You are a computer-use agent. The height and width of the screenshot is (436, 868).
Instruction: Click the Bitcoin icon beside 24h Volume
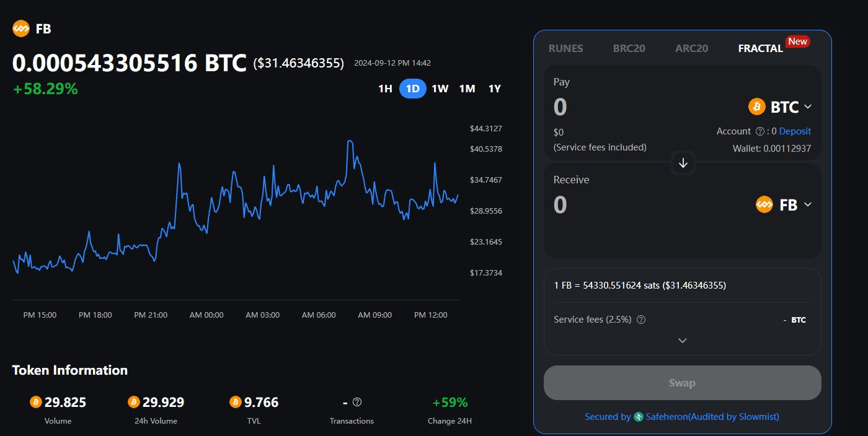pos(133,402)
